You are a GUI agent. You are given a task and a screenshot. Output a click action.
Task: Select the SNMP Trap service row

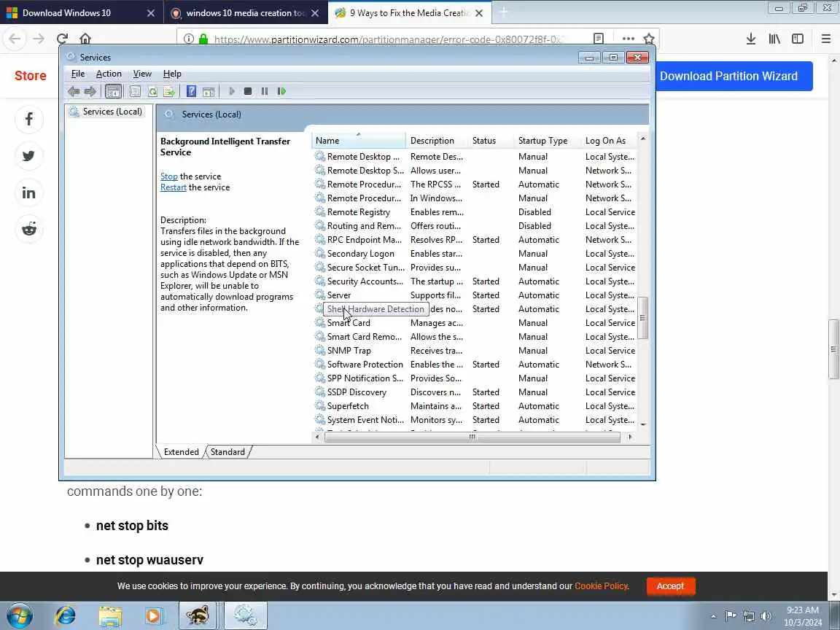[x=475, y=351]
